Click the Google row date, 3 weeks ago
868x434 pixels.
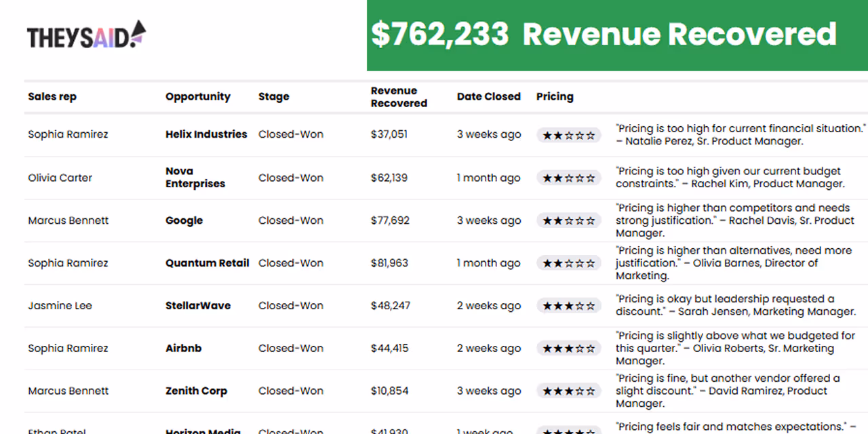489,220
